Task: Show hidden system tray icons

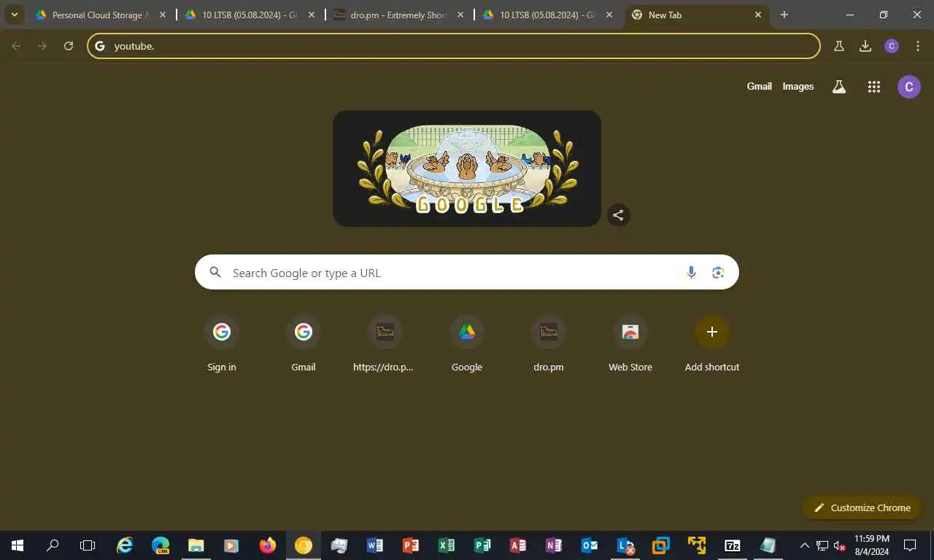Action: pyautogui.click(x=805, y=545)
